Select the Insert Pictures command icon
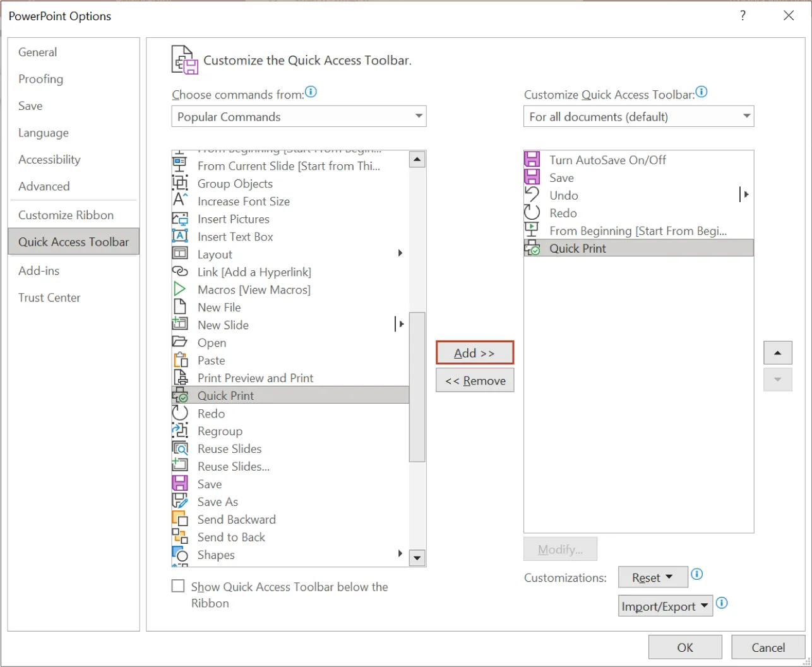The image size is (812, 667). (x=180, y=219)
